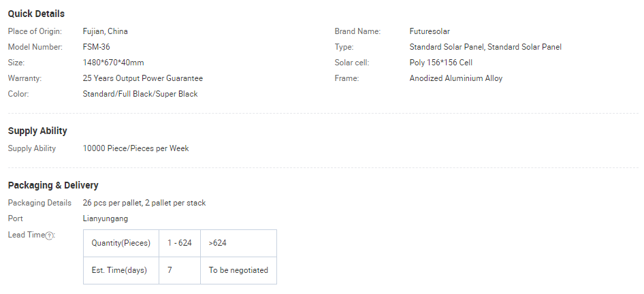
Task: Click the Lianyungang port value
Action: tap(105, 218)
